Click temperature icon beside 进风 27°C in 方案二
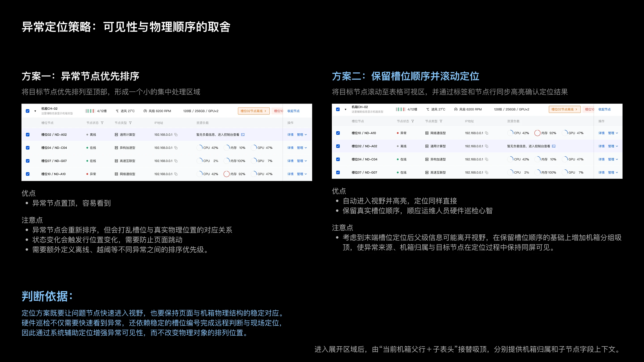644x362 pixels. coord(428,109)
